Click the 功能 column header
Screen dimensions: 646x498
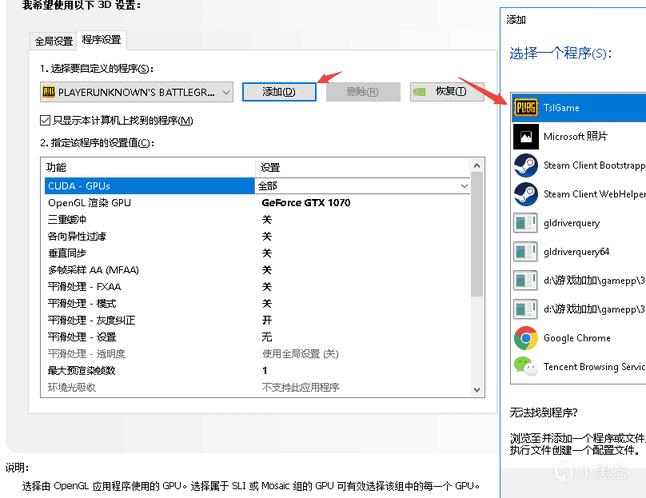(x=150, y=167)
